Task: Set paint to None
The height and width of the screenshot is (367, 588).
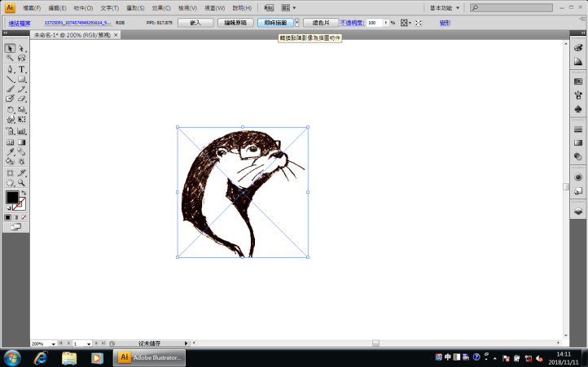Action: tap(24, 217)
